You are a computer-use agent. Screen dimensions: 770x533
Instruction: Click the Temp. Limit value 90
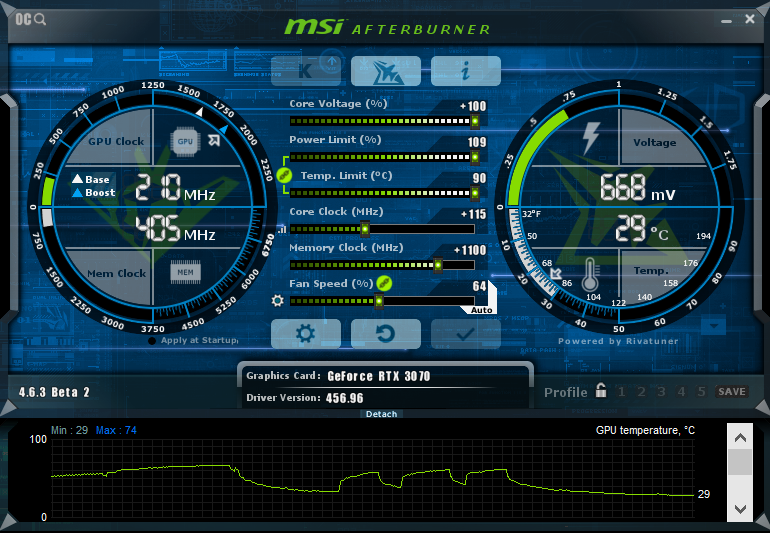479,178
